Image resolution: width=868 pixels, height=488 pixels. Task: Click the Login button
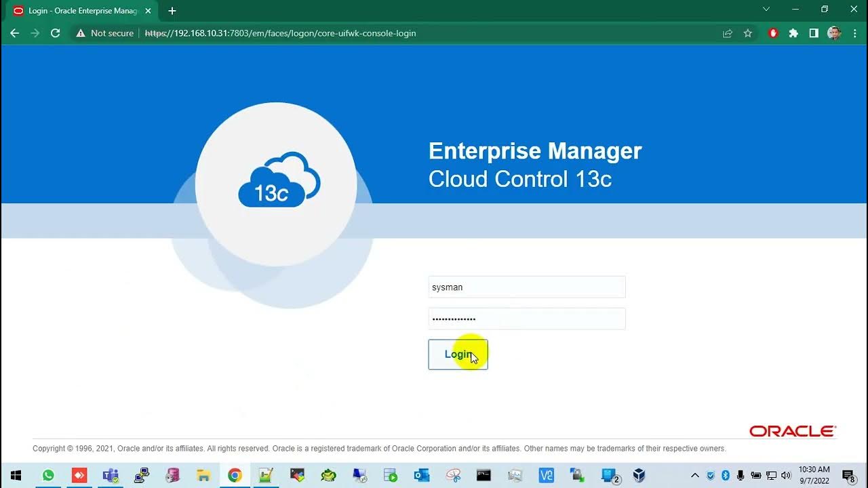[x=458, y=354]
